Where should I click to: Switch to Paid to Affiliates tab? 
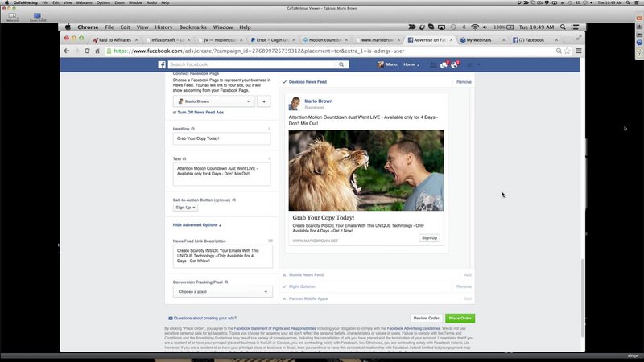point(114,39)
